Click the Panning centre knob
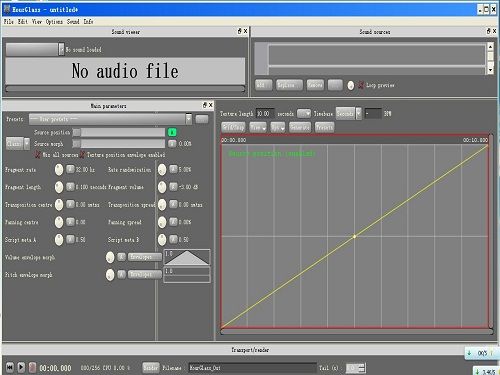This screenshot has width=500, height=375. [59, 222]
